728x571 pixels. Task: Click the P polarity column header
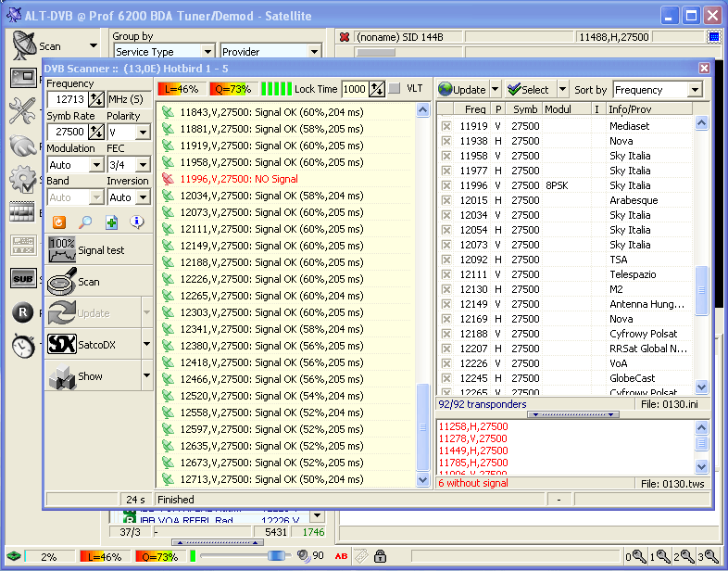tap(498, 109)
